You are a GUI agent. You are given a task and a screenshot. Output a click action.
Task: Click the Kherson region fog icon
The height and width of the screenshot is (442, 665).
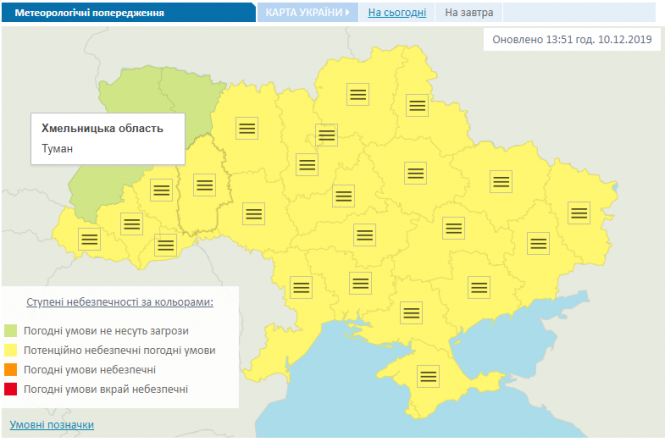click(411, 312)
